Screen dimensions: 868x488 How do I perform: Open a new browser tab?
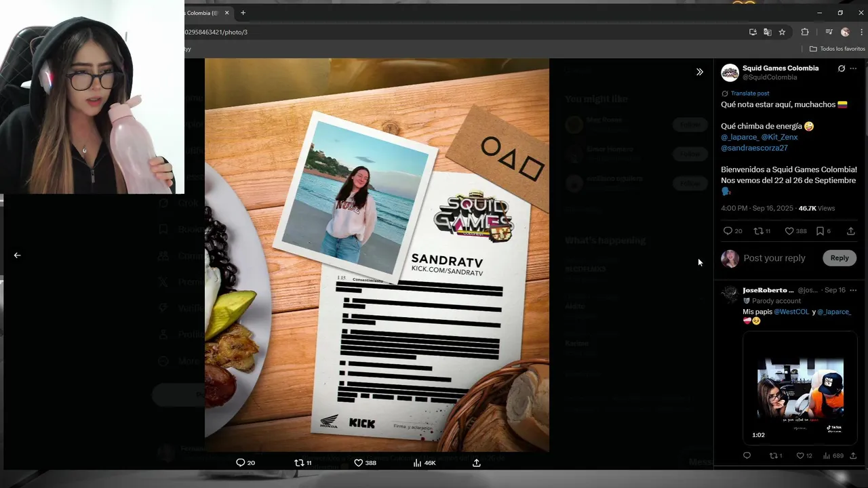tap(243, 13)
